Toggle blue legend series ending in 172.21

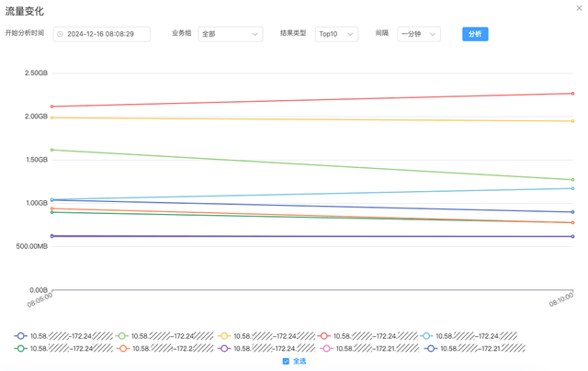point(474,349)
